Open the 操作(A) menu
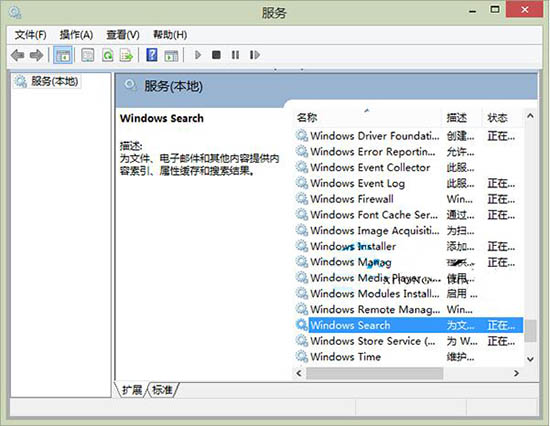The width and height of the screenshot is (550, 426). tap(76, 35)
